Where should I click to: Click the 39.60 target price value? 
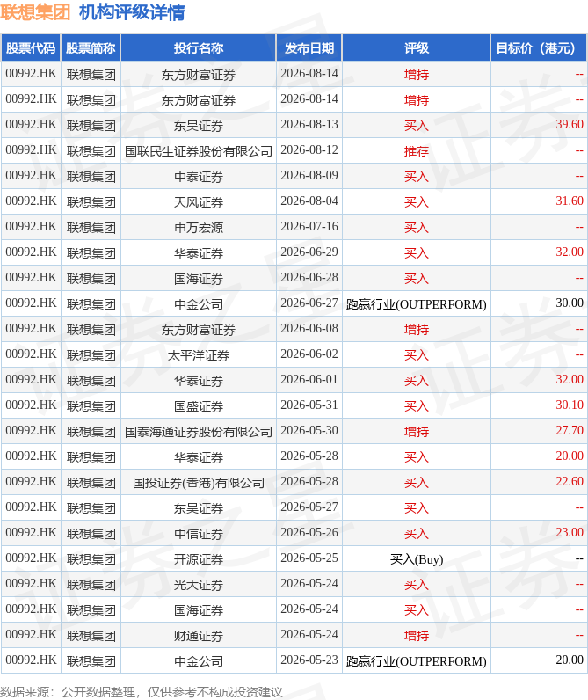[570, 125]
